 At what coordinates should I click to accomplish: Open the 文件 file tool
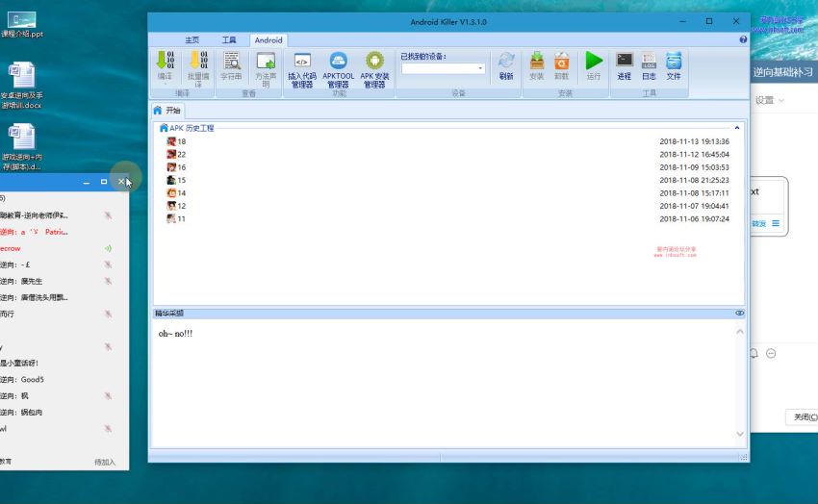pyautogui.click(x=674, y=65)
